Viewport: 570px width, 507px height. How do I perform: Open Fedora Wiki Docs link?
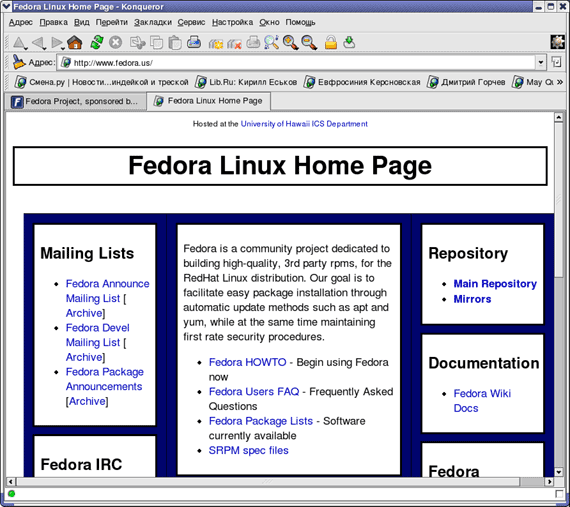click(x=482, y=401)
